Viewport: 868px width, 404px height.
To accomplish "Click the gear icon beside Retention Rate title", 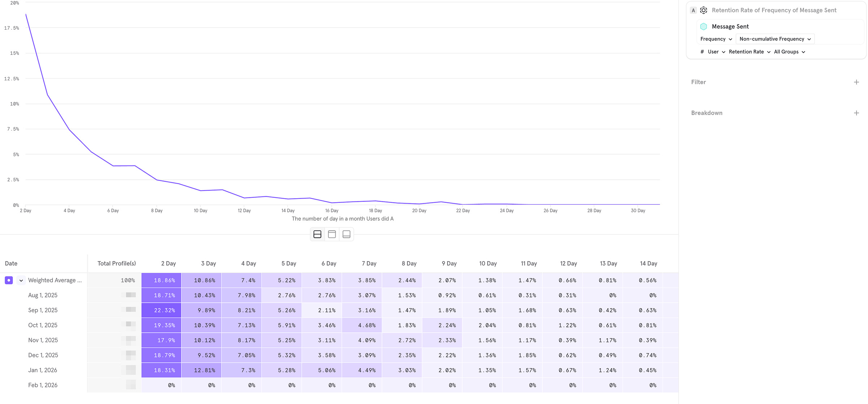I will click(x=703, y=10).
